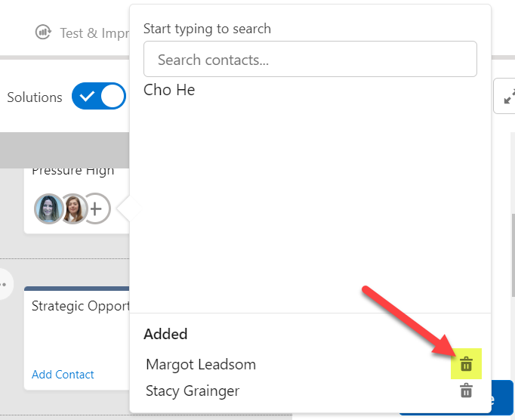The width and height of the screenshot is (515, 420).
Task: Open the Pressure High card
Action: [73, 171]
